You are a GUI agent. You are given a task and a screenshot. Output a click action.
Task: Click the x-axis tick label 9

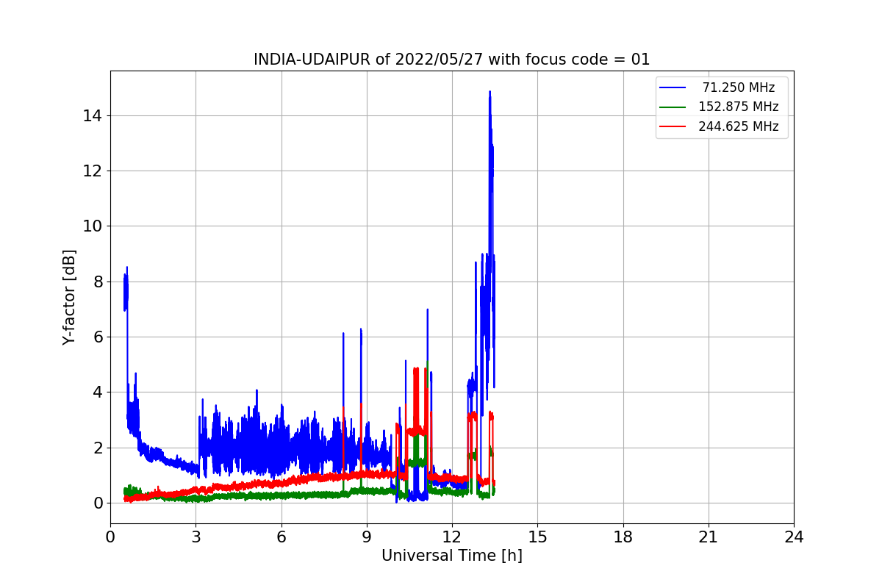[366, 537]
